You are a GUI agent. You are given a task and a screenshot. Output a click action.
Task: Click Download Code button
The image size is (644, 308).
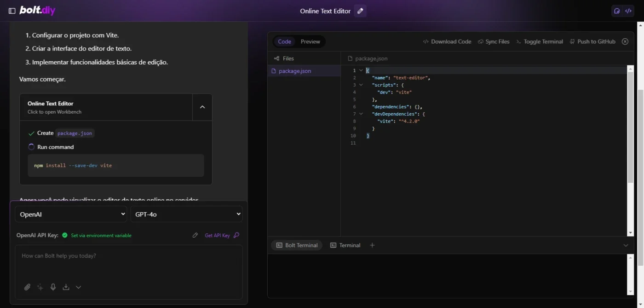pos(447,41)
